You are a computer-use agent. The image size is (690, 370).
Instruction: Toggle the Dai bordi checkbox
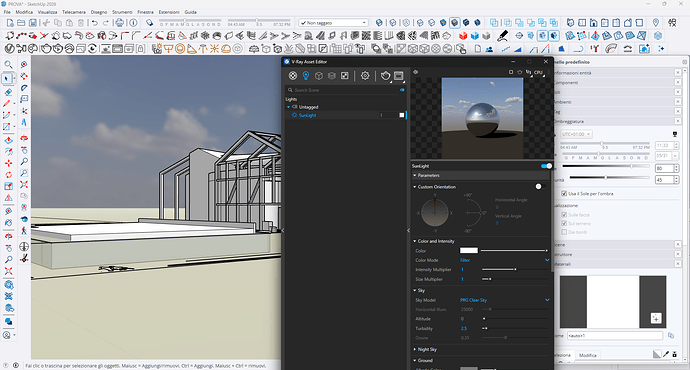(x=564, y=232)
